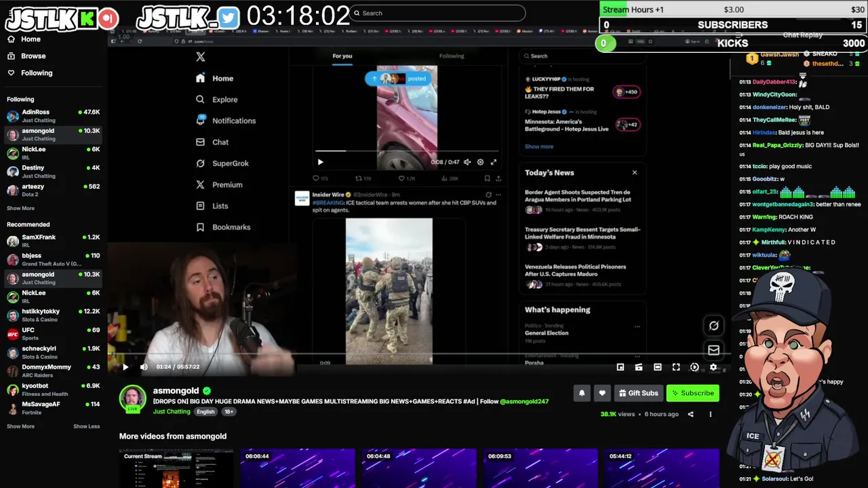Open mini player picture-in-picture icon
This screenshot has height=488, width=868.
click(620, 367)
